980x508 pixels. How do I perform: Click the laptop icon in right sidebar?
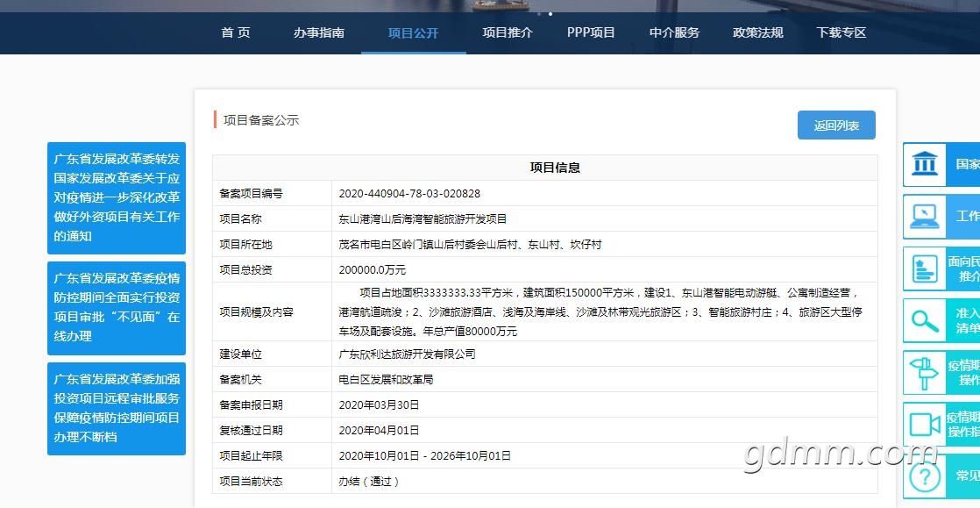pos(924,217)
